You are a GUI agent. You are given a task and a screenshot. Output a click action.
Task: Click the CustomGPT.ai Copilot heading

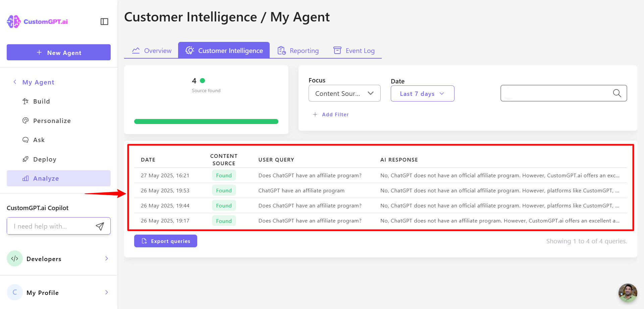(38, 208)
